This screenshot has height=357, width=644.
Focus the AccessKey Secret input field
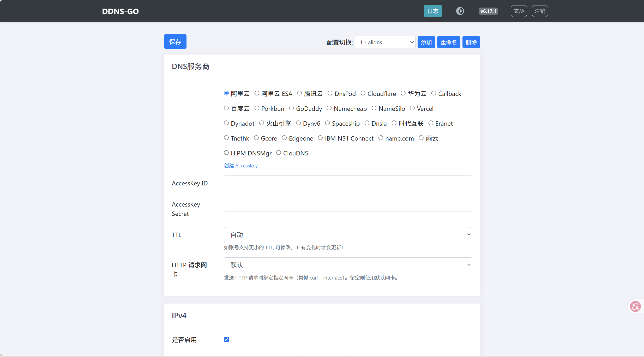[348, 204]
